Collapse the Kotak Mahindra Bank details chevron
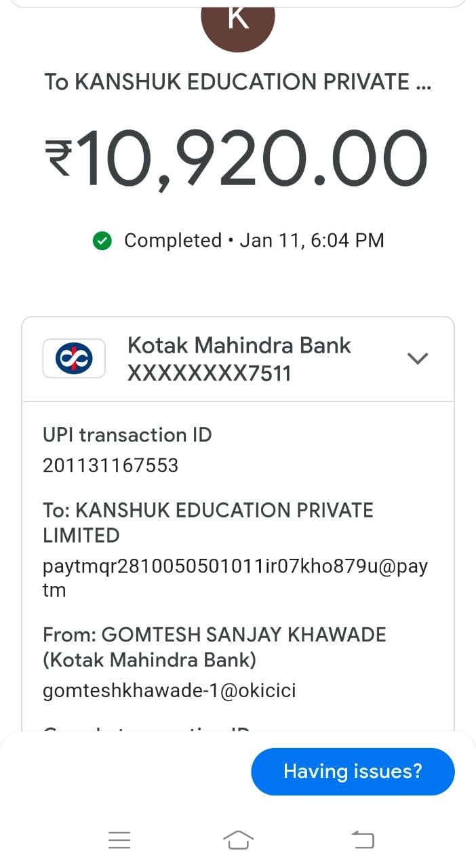The width and height of the screenshot is (476, 868). (417, 358)
